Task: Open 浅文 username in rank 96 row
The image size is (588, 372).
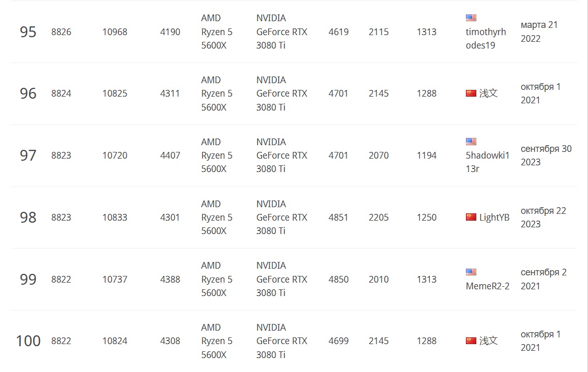Action: [488, 94]
